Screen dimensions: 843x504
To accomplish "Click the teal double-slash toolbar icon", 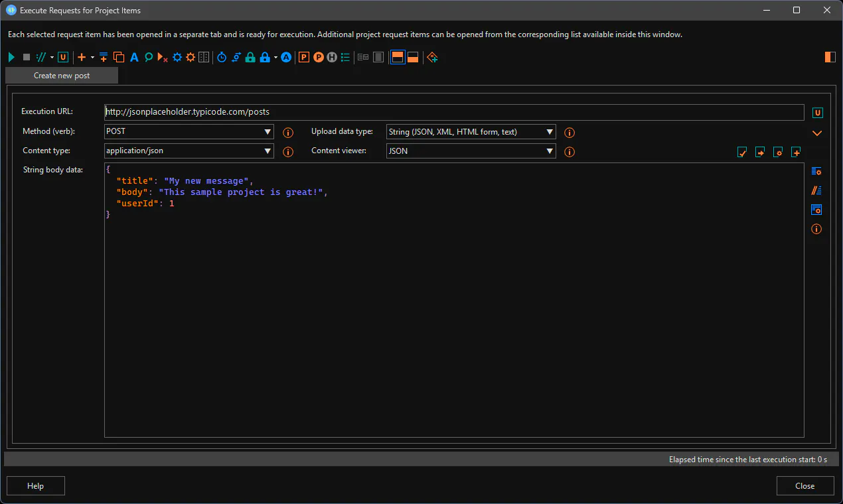I will 42,58.
